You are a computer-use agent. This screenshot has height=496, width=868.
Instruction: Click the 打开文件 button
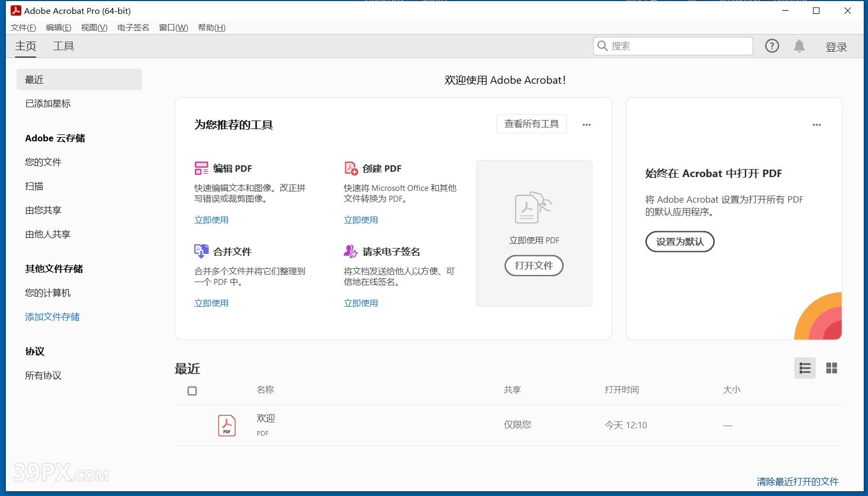coord(534,266)
